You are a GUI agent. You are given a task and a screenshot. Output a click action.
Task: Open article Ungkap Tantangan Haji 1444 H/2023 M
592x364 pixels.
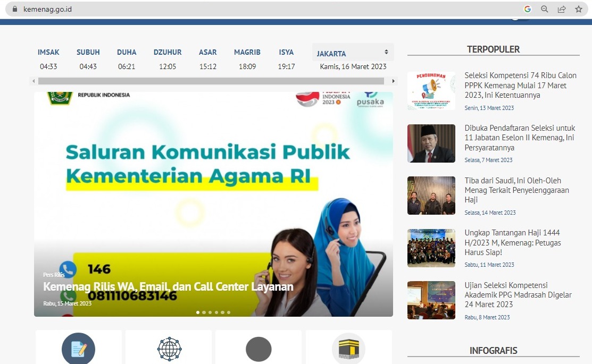512,242
